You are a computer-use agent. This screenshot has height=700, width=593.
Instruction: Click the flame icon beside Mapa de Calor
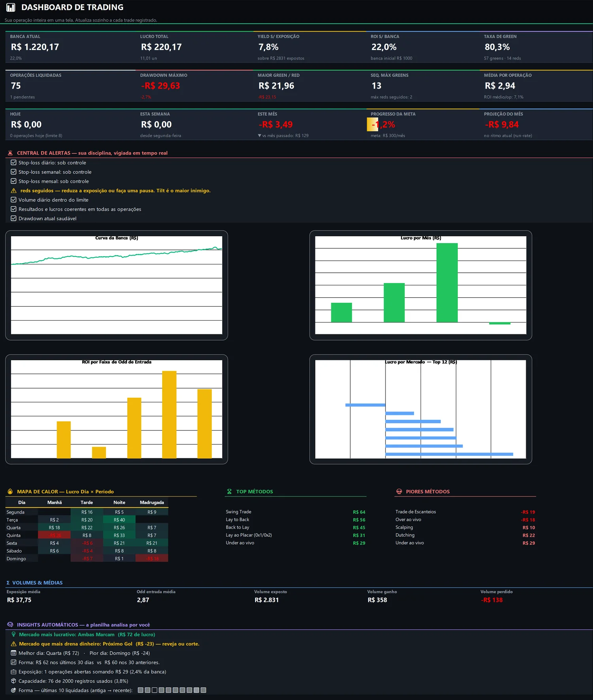(10, 492)
